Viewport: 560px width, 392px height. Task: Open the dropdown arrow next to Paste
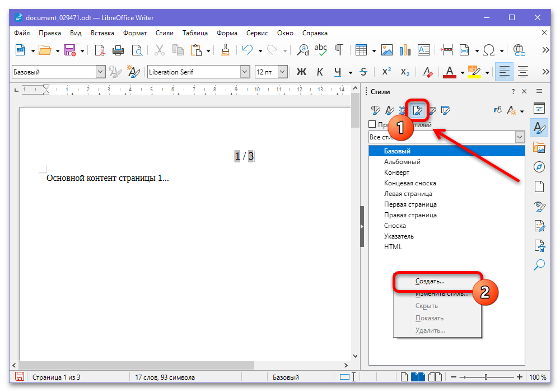pos(208,51)
